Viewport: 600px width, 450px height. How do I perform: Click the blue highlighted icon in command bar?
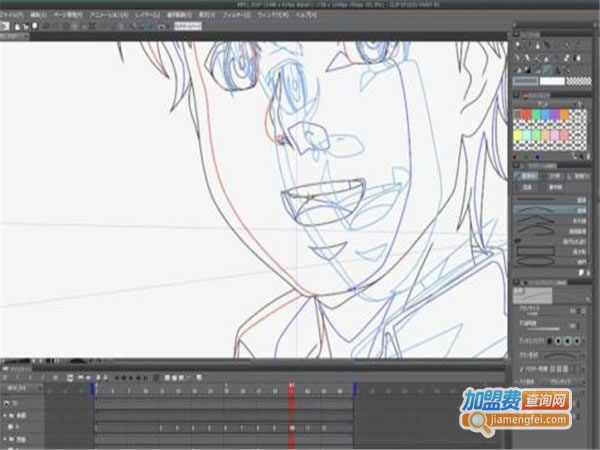[x=149, y=26]
